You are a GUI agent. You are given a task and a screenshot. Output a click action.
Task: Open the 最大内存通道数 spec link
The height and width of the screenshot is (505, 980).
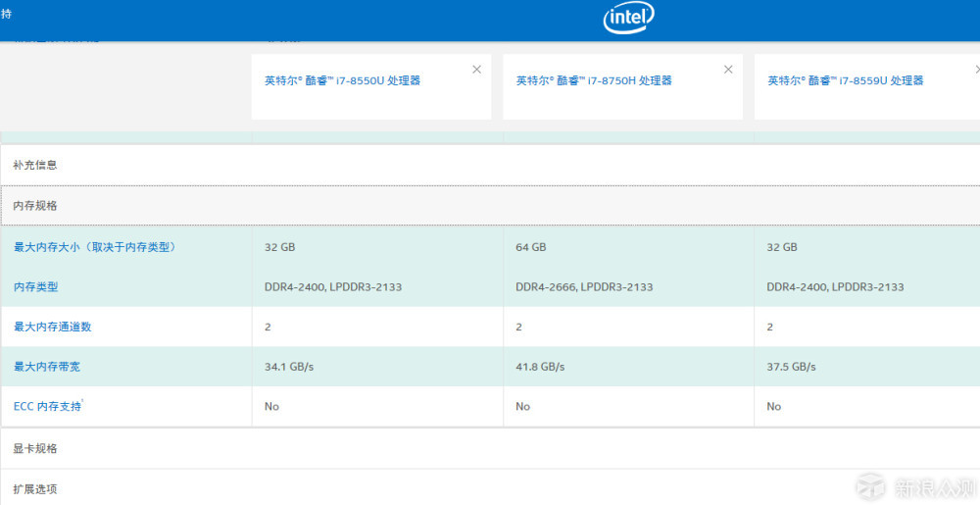coord(53,327)
